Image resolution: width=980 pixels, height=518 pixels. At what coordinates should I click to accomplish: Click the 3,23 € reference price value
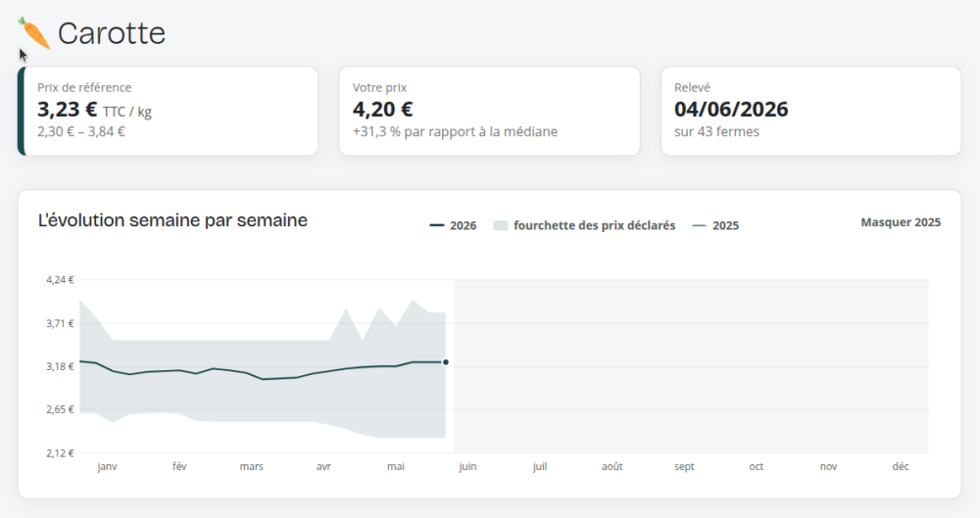pyautogui.click(x=67, y=110)
